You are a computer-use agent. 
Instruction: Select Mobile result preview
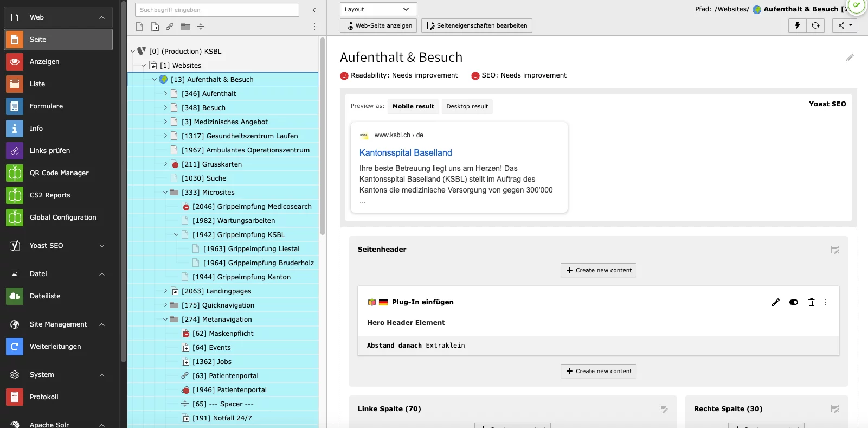(x=413, y=106)
